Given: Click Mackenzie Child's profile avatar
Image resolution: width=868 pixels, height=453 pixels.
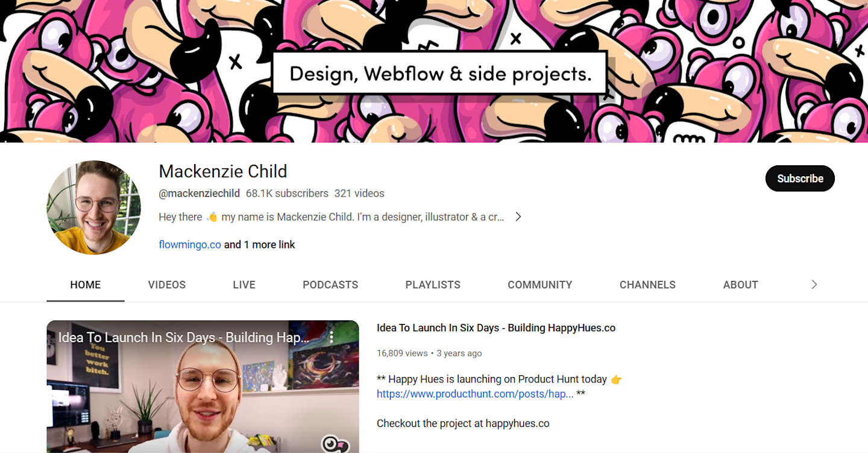Looking at the screenshot, I should (x=94, y=207).
